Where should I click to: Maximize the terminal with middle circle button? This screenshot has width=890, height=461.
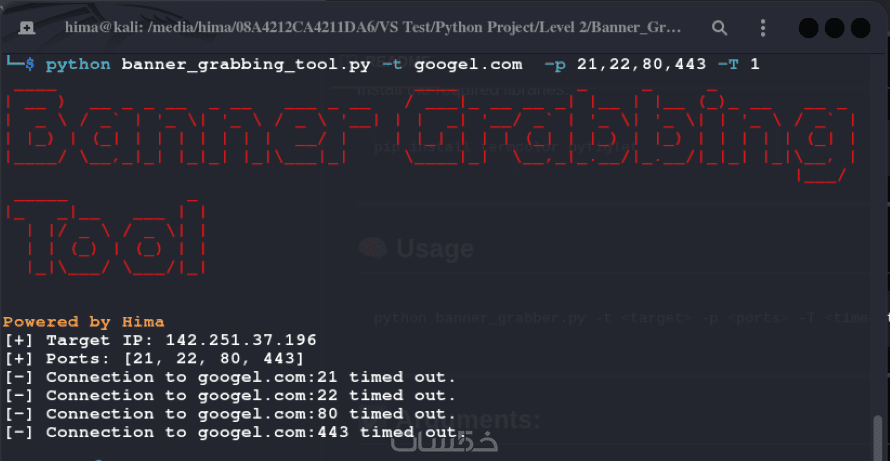(x=834, y=27)
